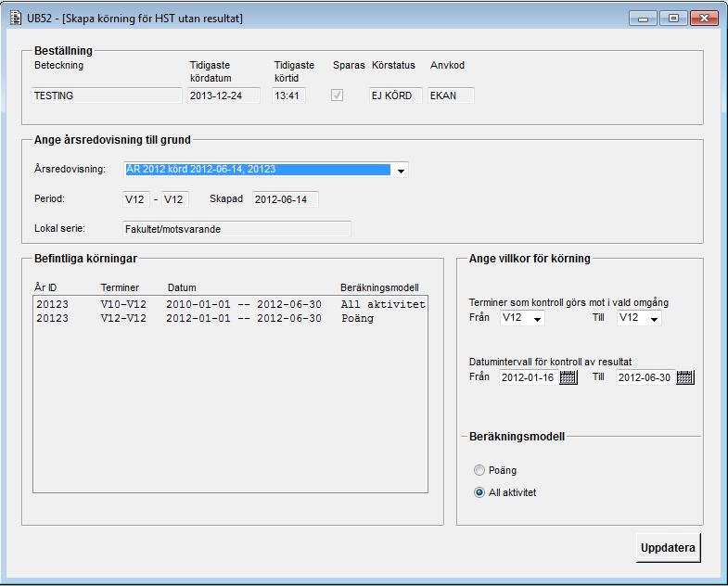Click the Lokal serie field Fakultet/motsvarande
The height and width of the screenshot is (586, 728).
click(236, 229)
